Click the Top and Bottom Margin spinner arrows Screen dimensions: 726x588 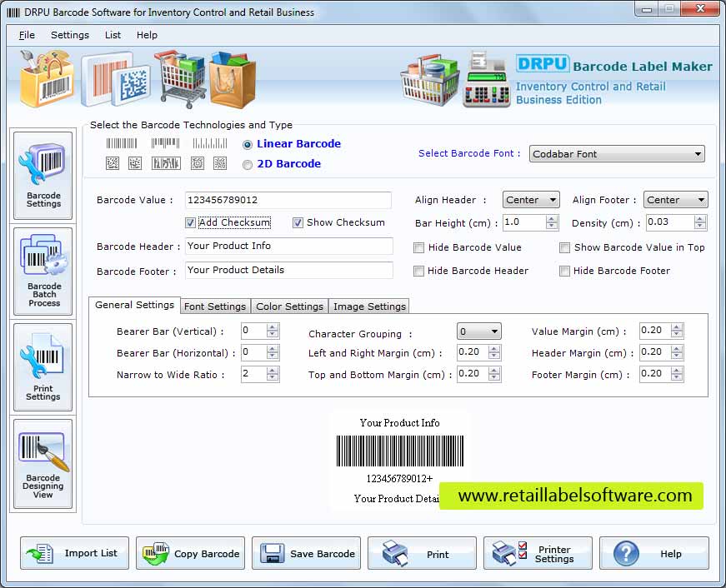coord(494,374)
